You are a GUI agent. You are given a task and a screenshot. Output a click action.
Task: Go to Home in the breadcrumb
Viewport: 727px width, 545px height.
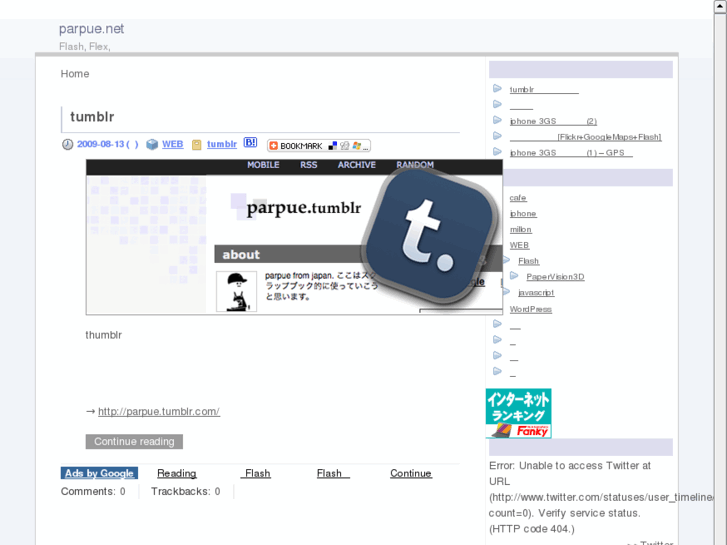click(x=75, y=74)
